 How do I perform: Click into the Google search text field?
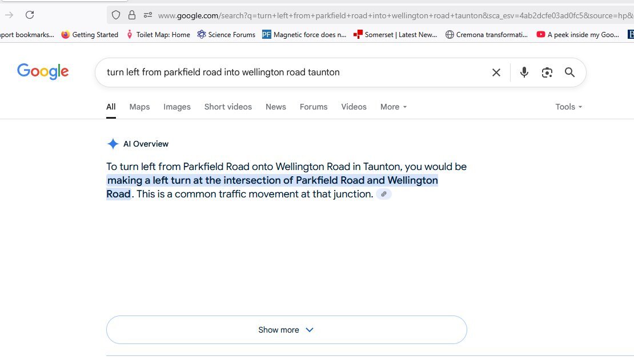click(286, 72)
